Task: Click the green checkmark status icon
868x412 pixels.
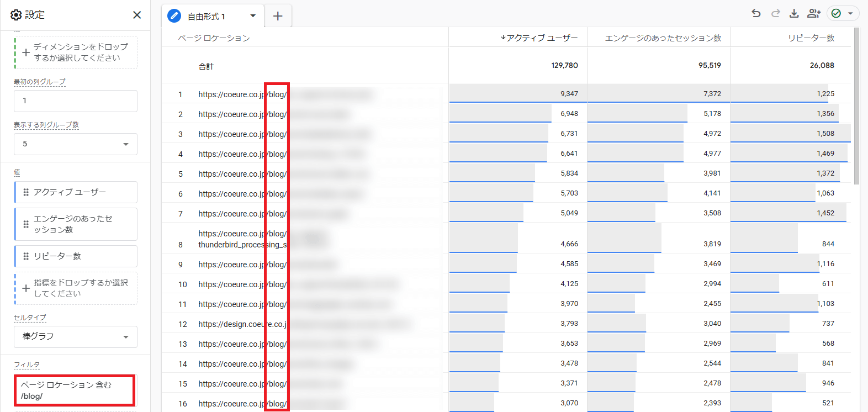Action: tap(836, 13)
